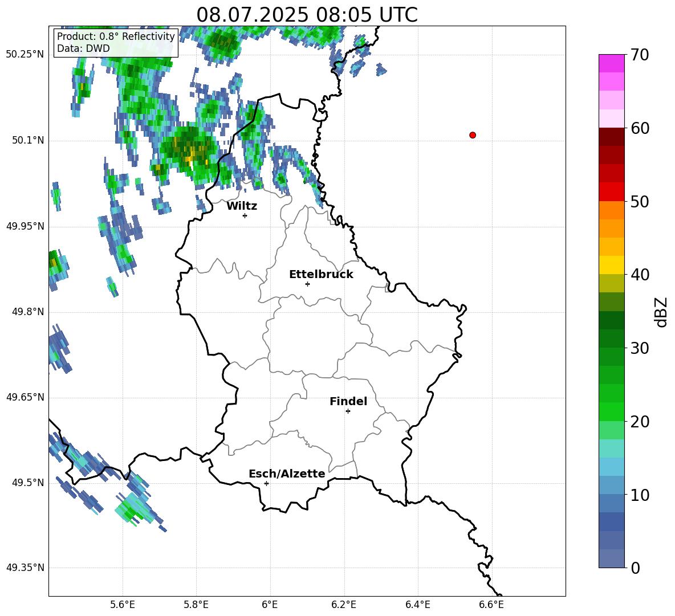This screenshot has height=616, width=675.
Task: Select the Ettelbruck city label
Action: 321,275
